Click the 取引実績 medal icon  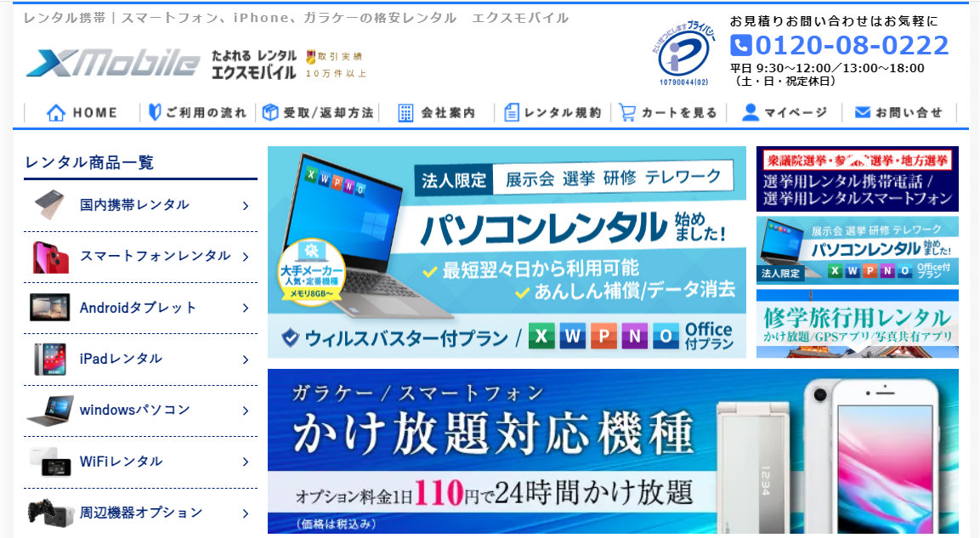310,57
